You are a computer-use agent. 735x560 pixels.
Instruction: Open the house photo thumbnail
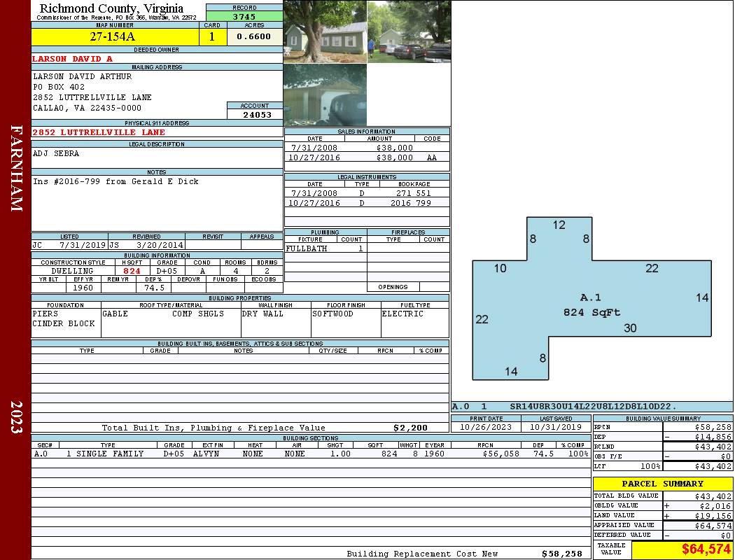[x=324, y=31]
